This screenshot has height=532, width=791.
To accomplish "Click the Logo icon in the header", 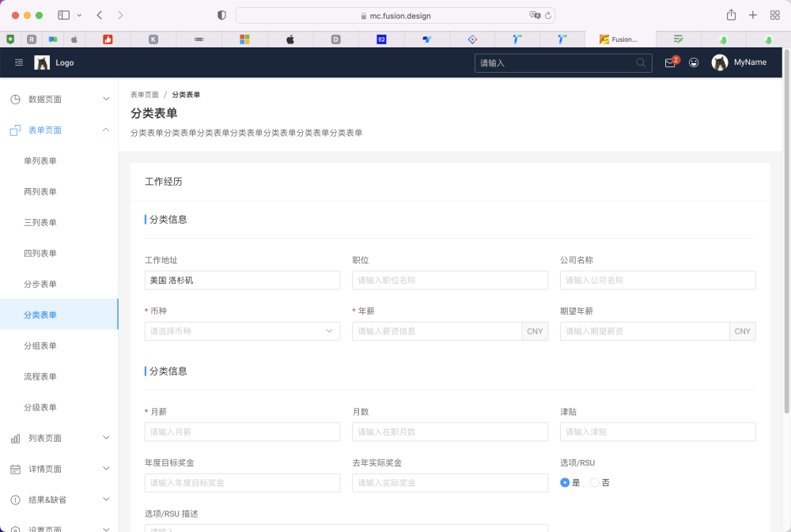I will pyautogui.click(x=43, y=62).
